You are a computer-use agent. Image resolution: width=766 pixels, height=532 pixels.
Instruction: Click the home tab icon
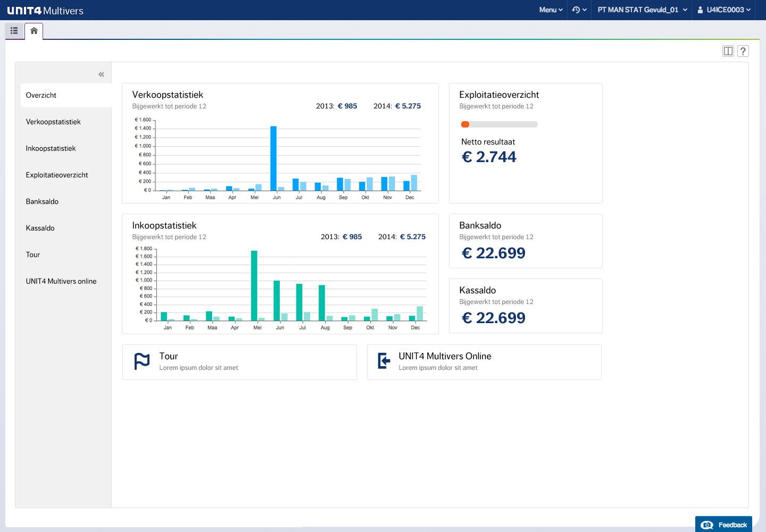(x=34, y=31)
